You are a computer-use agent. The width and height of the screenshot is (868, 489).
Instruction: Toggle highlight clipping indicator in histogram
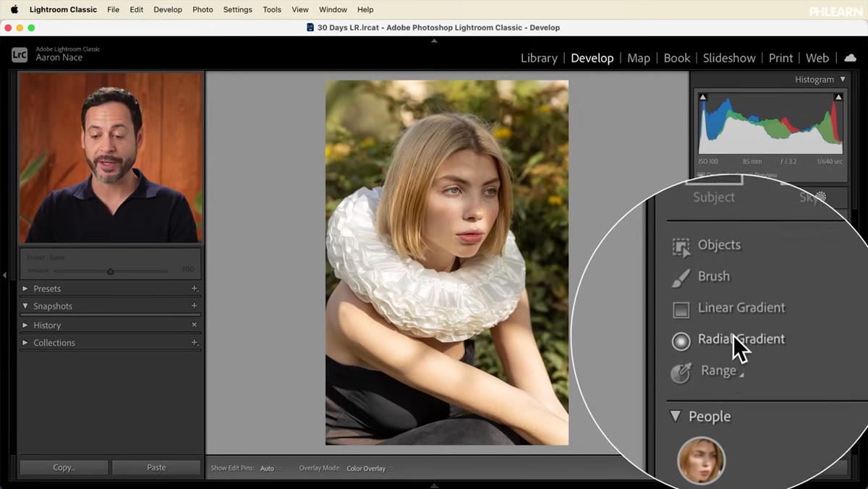[838, 97]
